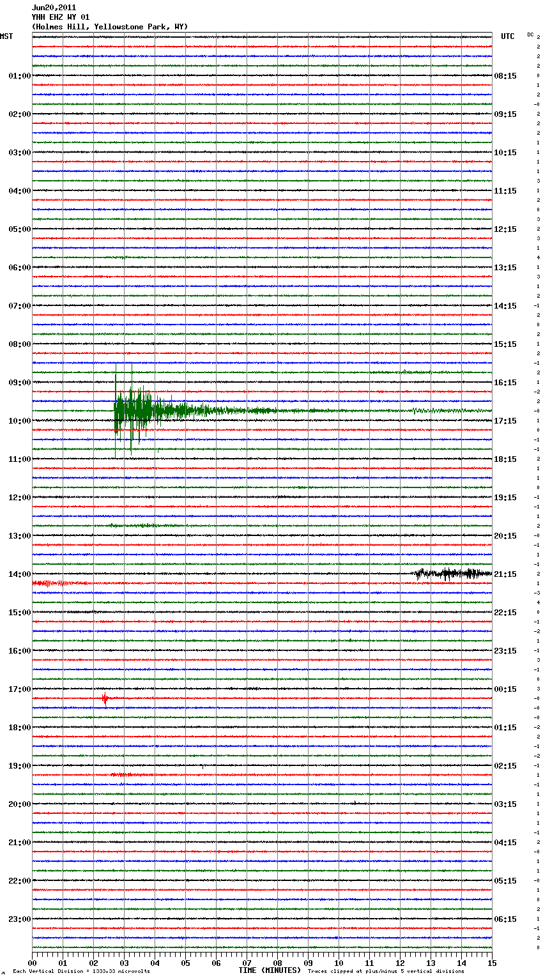Image resolution: width=543 pixels, height=980 pixels.
Task: Click the MST column heading
Action: point(6,36)
